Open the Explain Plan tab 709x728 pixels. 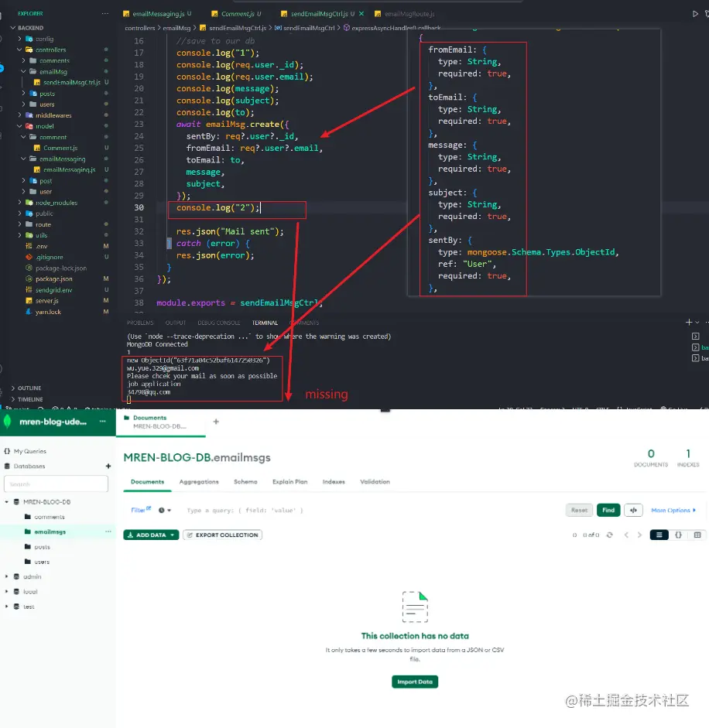click(290, 481)
